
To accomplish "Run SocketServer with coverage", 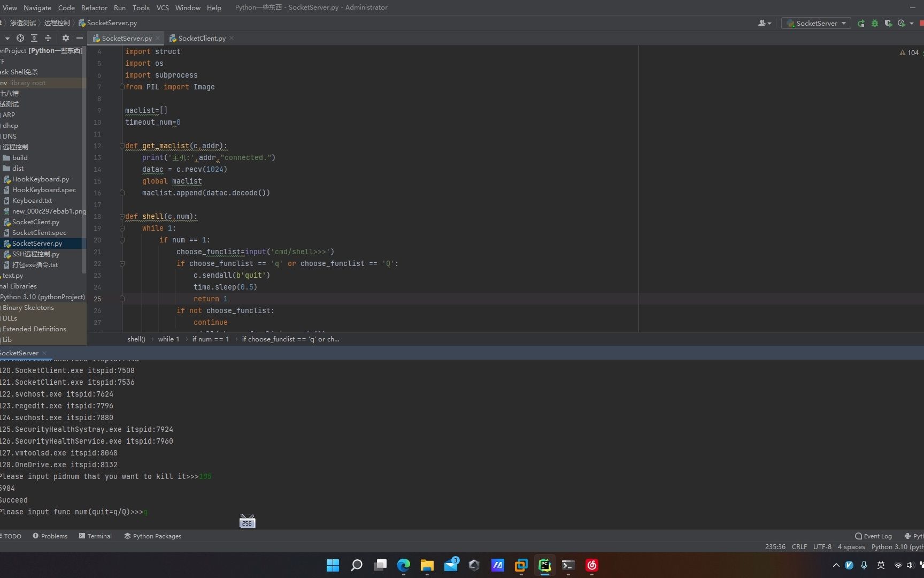I will point(888,23).
